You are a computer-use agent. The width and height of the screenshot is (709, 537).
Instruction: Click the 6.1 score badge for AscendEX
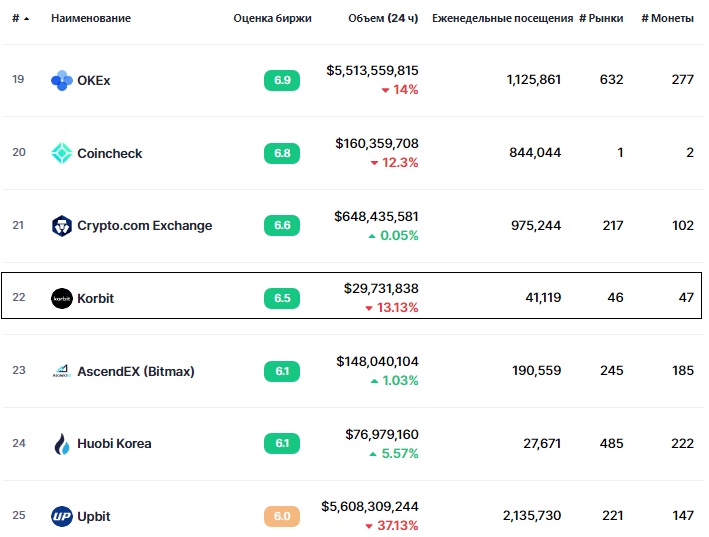(x=282, y=371)
